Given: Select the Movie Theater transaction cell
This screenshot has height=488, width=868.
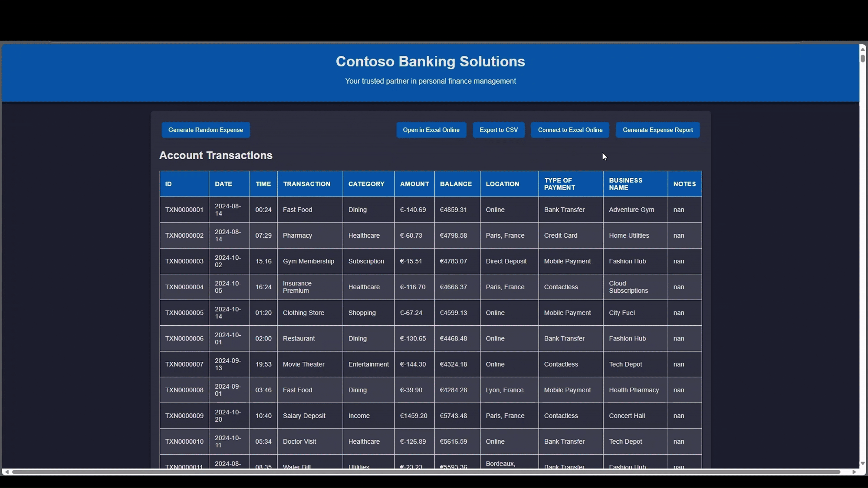Looking at the screenshot, I should click(310, 364).
